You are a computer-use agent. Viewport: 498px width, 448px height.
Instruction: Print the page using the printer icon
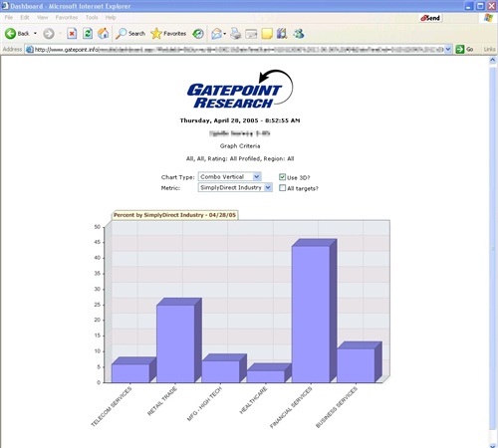235,34
